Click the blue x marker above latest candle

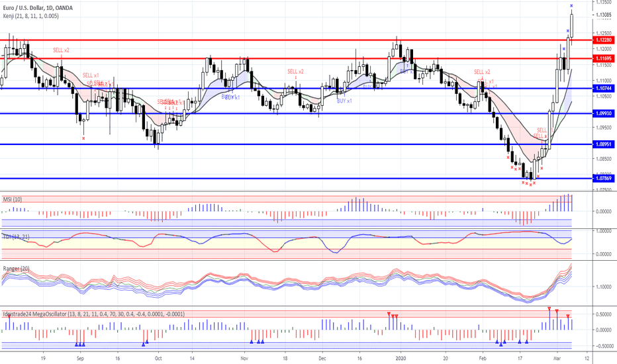[x=571, y=6]
